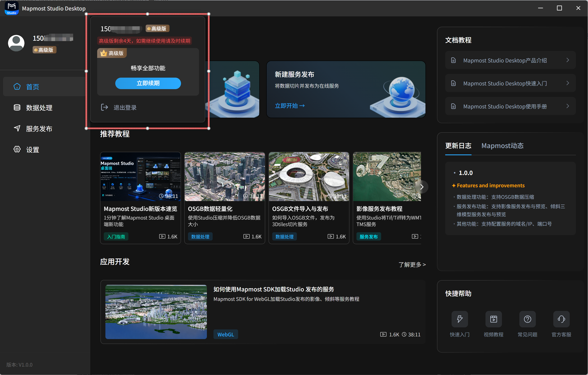
Task: Click 版本: V1.0.0 text in sidebar
Action: click(x=20, y=365)
